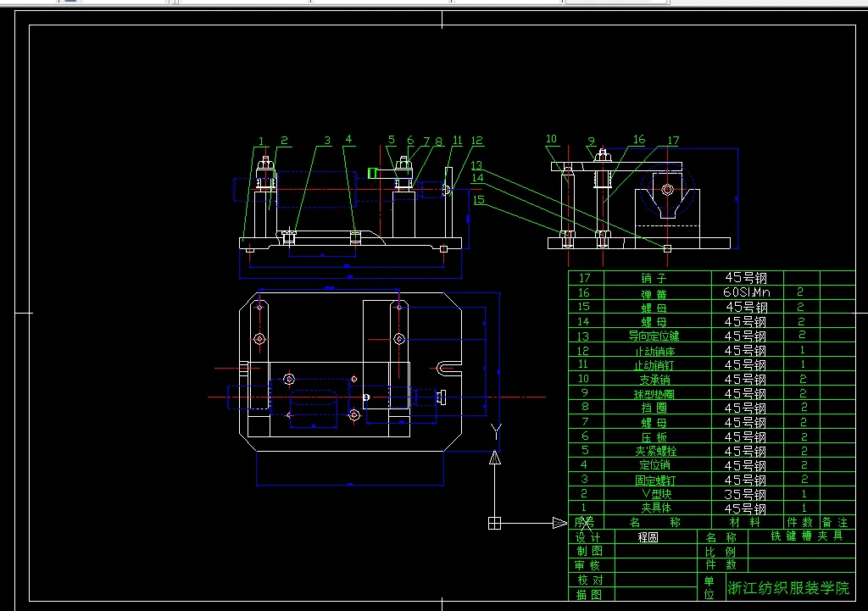The height and width of the screenshot is (611, 868).
Task: Select part name 挡圈
Action: [654, 408]
